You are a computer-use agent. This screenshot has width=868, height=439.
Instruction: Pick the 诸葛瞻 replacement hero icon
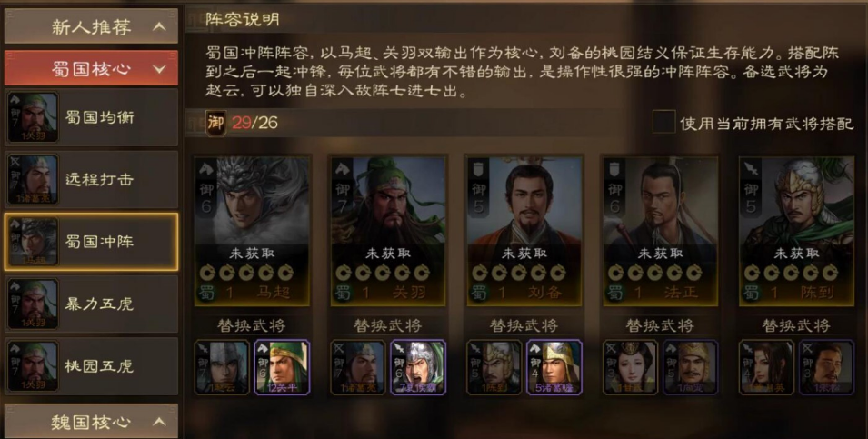(554, 367)
